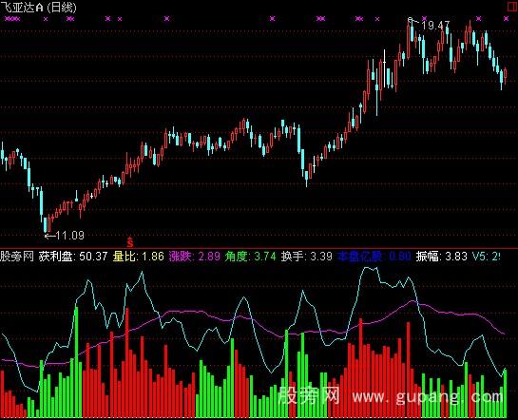The image size is (518, 420).
Task: Click the small handle icon left of 19.47
Action: coord(411,20)
